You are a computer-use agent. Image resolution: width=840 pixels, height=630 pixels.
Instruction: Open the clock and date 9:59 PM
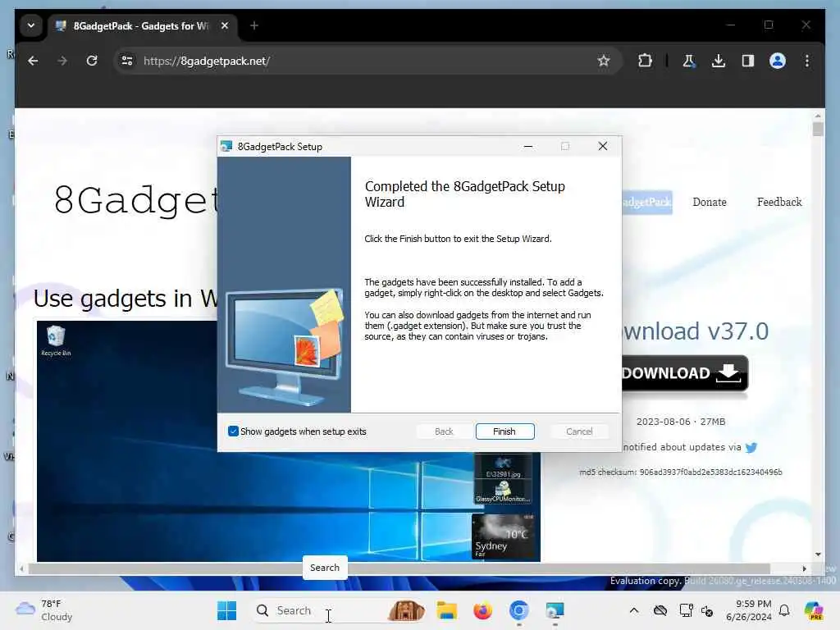tap(749, 610)
